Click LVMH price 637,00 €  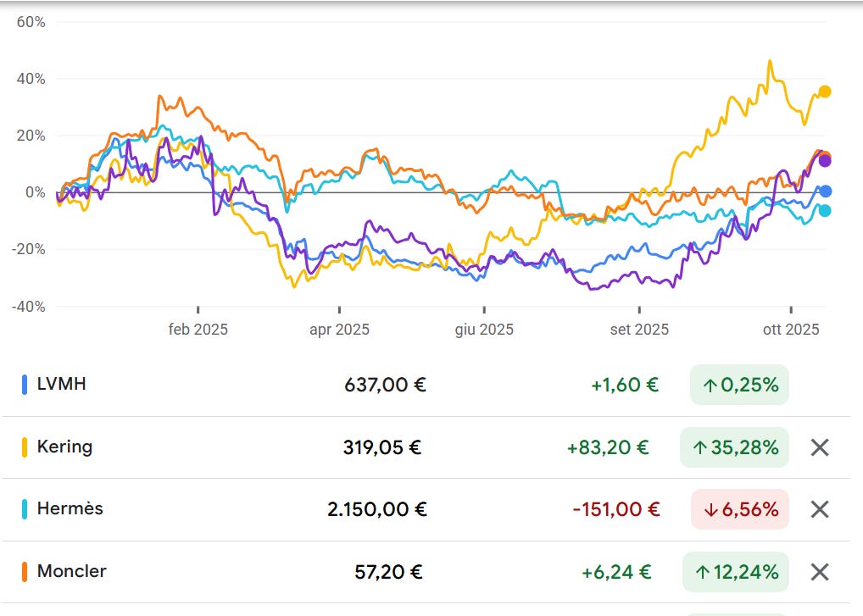[x=385, y=385]
